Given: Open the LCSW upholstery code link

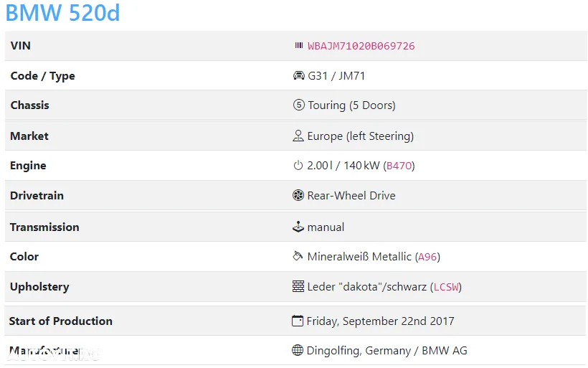Looking at the screenshot, I should tap(446, 288).
